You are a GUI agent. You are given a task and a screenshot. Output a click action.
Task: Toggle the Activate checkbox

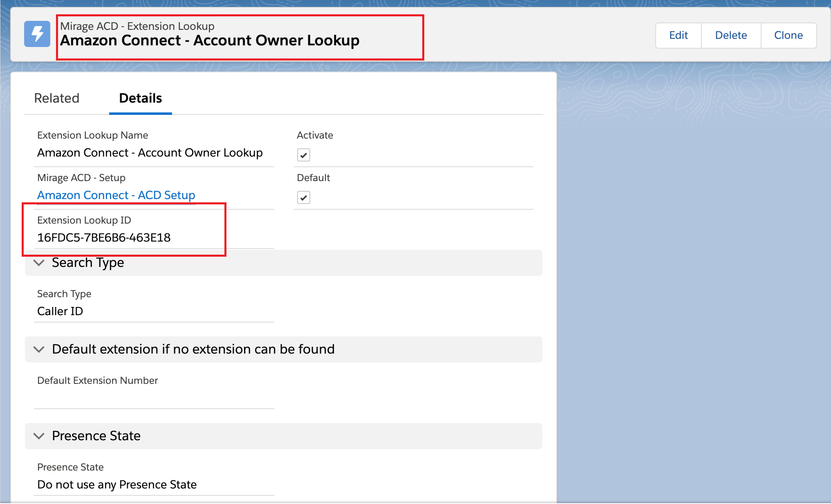pos(304,155)
